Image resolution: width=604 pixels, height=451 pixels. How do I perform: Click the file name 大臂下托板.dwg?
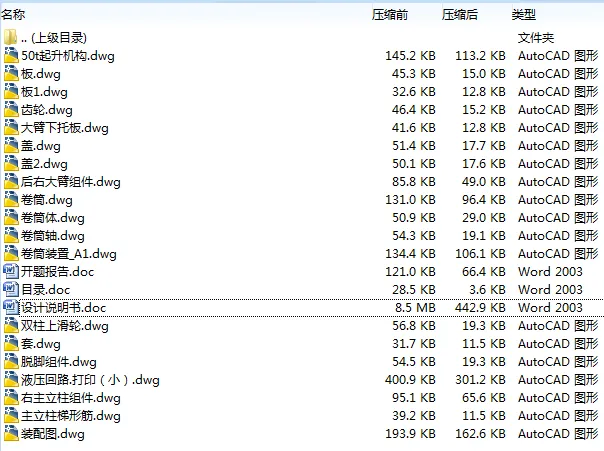65,128
